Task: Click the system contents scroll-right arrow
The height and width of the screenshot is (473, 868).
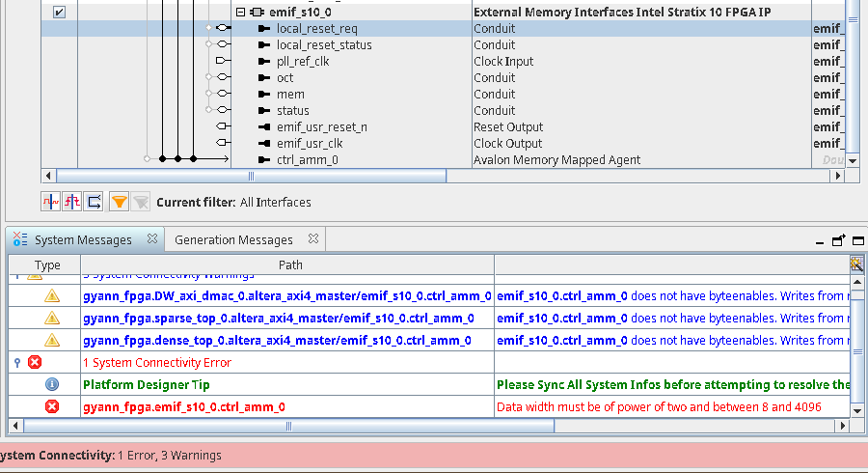Action: [838, 176]
